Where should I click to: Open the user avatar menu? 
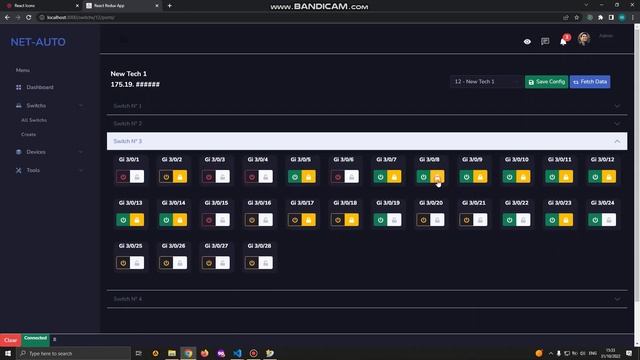pos(584,39)
